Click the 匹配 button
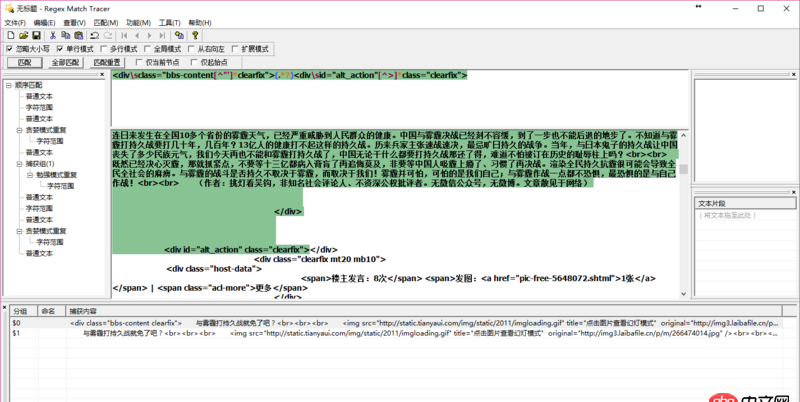 click(x=24, y=62)
